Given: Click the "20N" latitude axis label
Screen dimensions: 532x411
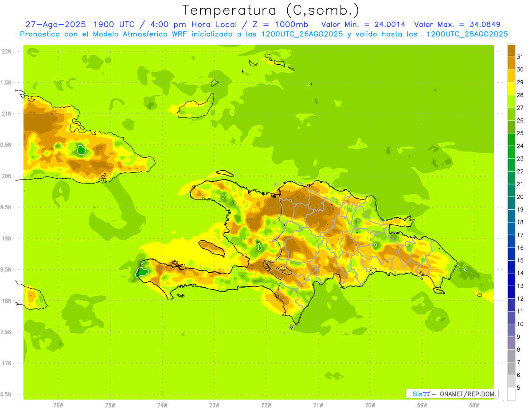Looking at the screenshot, I should (6, 176).
